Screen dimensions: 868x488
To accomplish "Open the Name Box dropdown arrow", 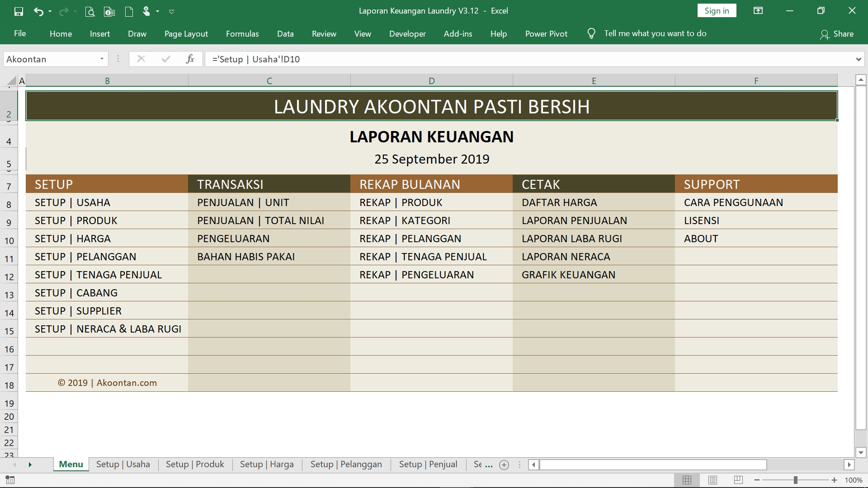I will 102,59.
